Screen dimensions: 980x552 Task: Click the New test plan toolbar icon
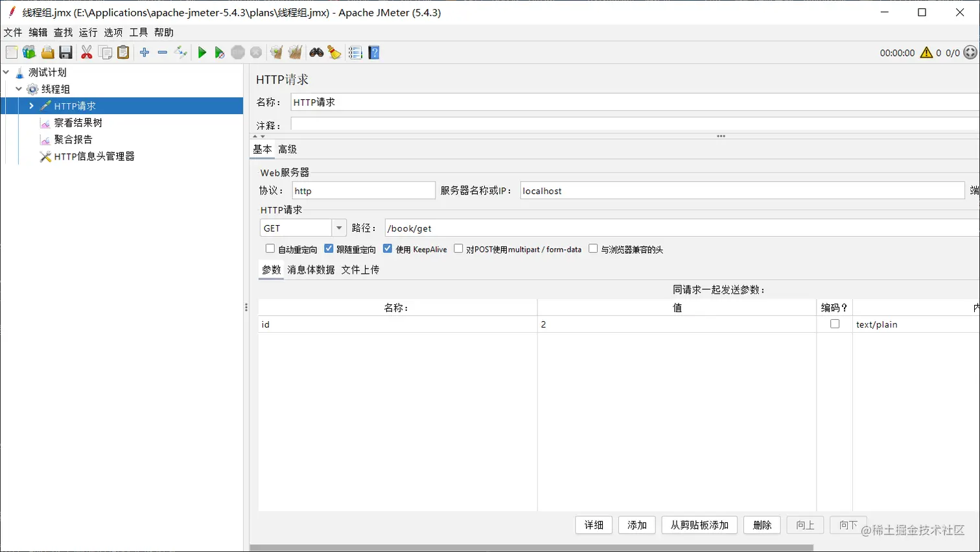(12, 53)
